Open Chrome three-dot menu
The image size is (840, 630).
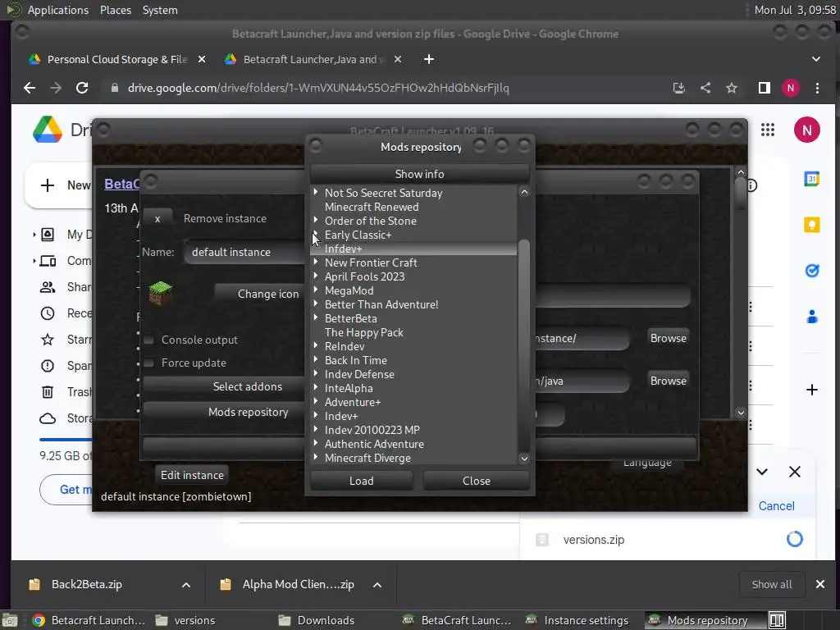tap(818, 88)
